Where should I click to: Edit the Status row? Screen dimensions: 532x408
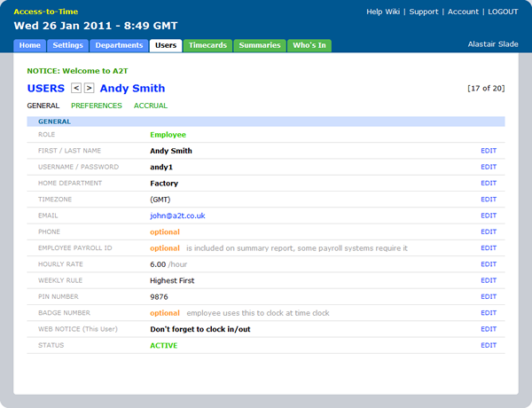click(x=489, y=346)
